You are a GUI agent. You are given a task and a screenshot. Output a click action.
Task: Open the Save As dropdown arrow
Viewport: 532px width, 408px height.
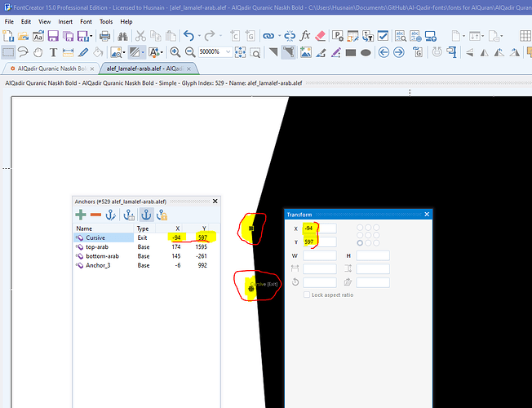(x=91, y=36)
